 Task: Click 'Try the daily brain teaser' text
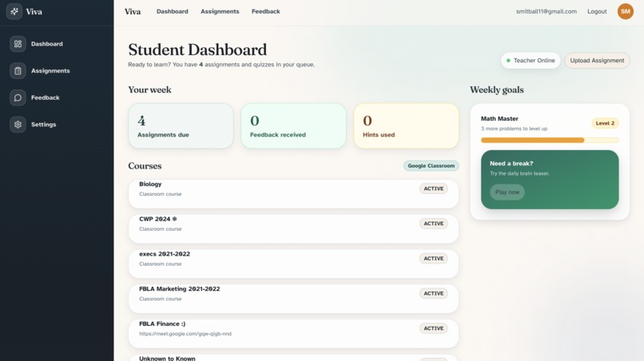[519, 173]
